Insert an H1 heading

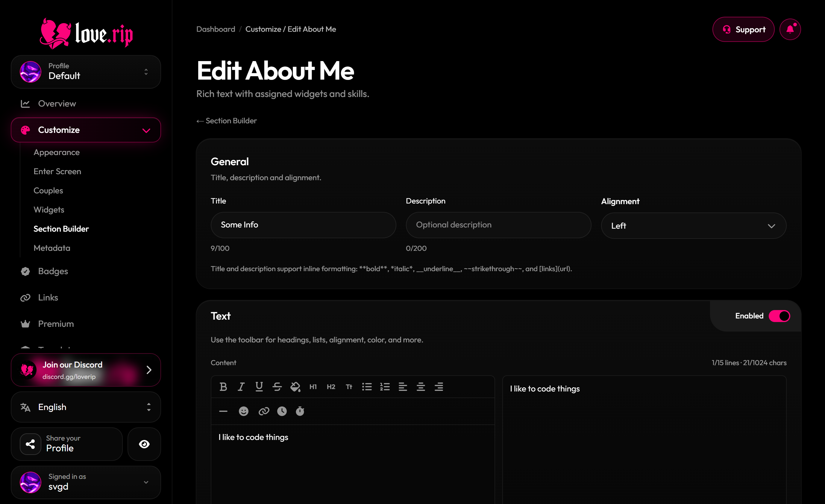click(x=313, y=387)
